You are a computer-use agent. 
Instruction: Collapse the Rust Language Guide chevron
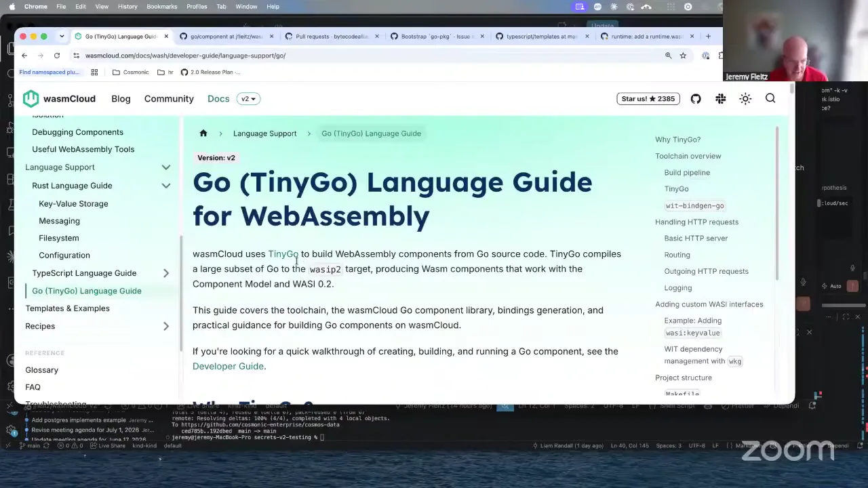[165, 186]
